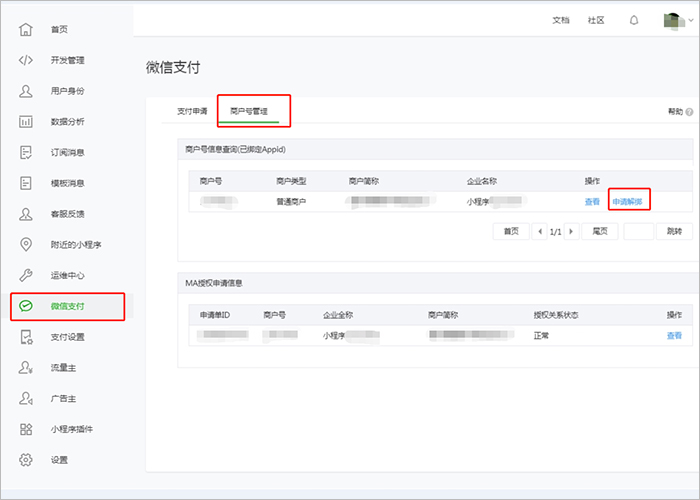The image size is (700, 500).
Task: Click 查看 link in the merchant row
Action: click(x=592, y=202)
